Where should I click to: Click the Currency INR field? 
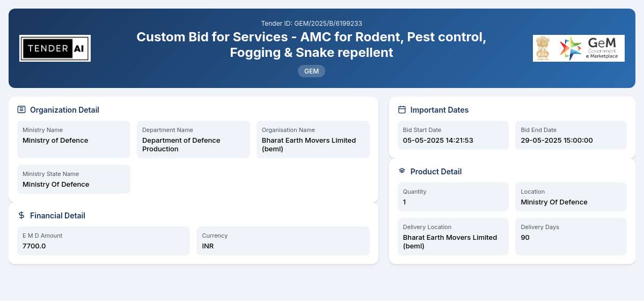click(x=283, y=241)
